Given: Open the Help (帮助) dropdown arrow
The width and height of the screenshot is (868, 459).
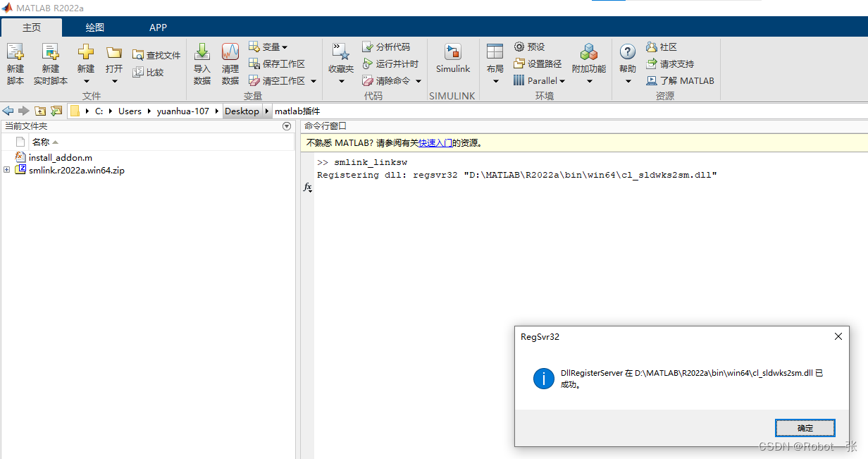Looking at the screenshot, I should point(628,82).
